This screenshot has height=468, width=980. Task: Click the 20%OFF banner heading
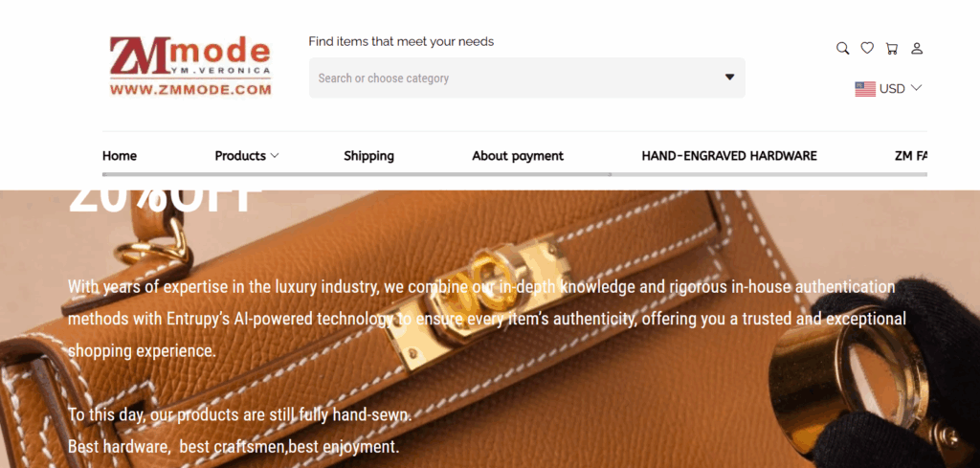coord(161,201)
